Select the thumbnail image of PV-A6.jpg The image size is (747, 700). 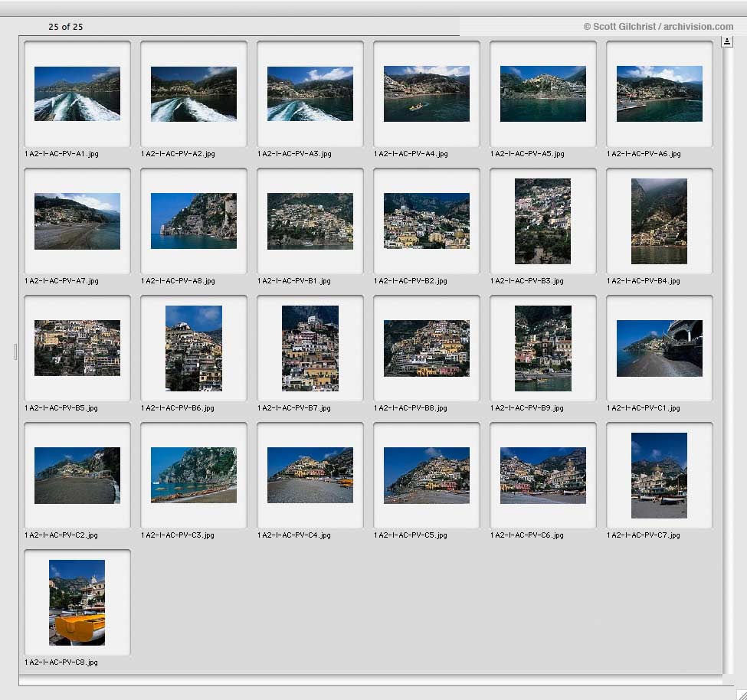pos(660,93)
